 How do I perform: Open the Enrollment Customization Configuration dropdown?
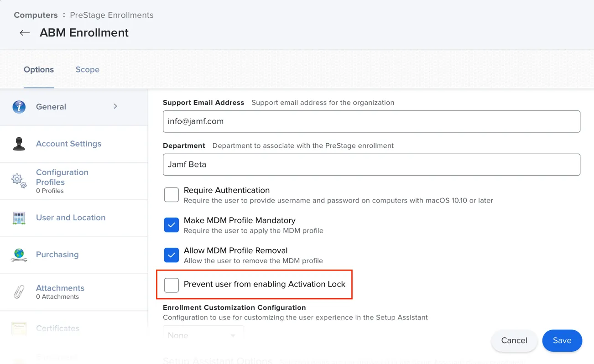(x=203, y=335)
